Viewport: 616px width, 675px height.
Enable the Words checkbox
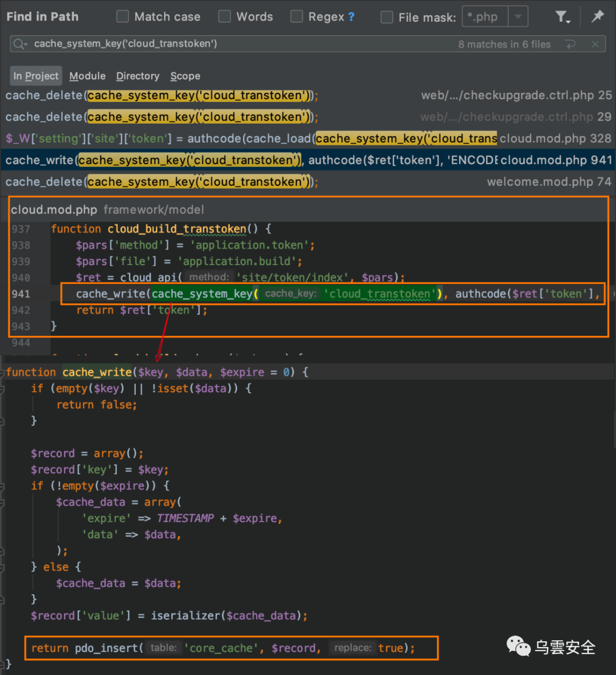(224, 17)
